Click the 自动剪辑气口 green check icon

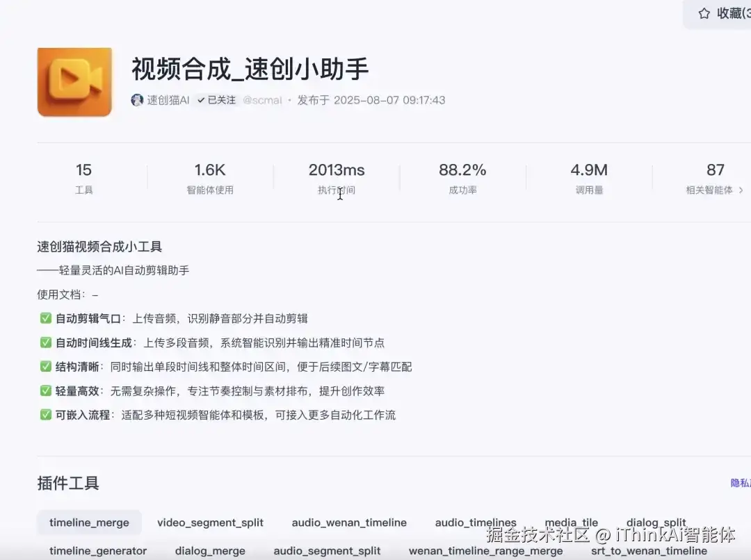pyautogui.click(x=45, y=318)
